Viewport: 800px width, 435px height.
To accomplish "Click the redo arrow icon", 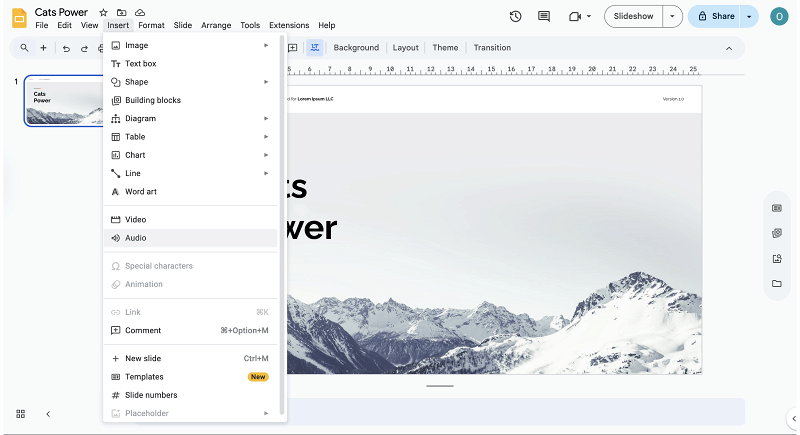I will pos(84,48).
